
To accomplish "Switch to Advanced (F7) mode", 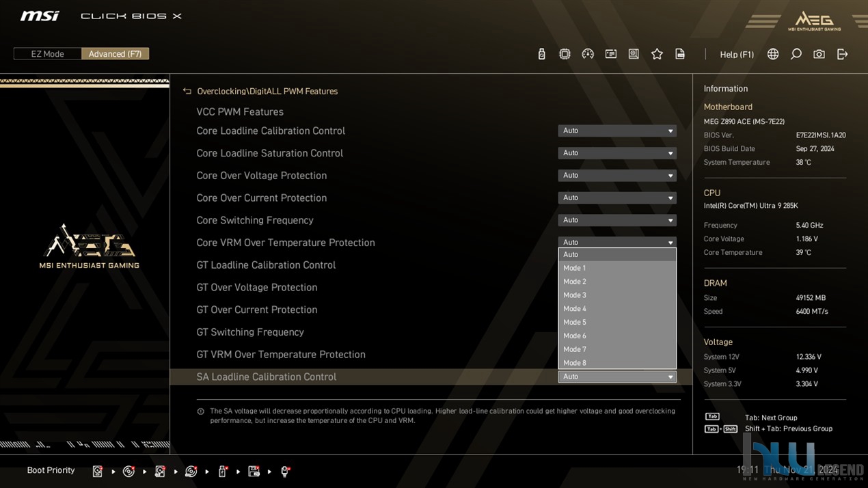I will coord(115,54).
